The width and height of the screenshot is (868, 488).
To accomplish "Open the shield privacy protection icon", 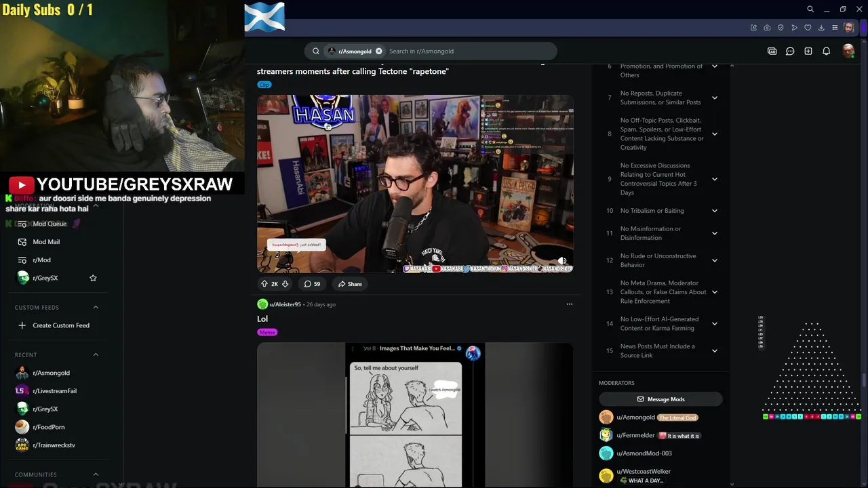I will point(781,28).
